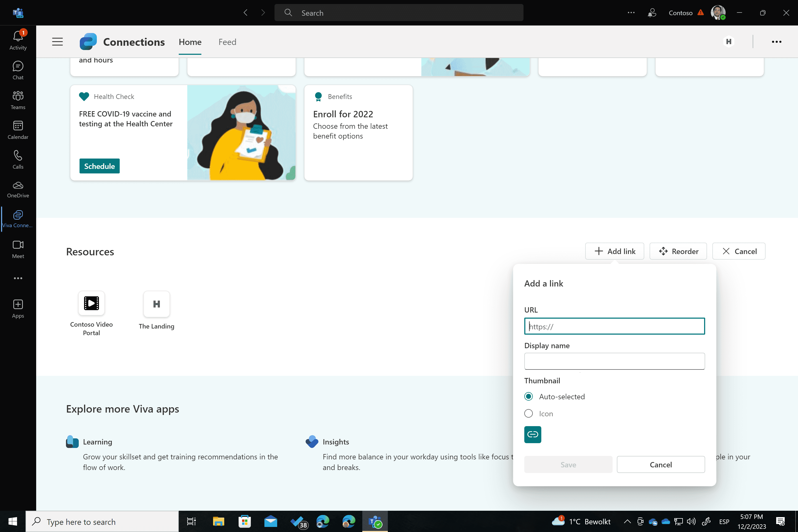
Task: Open Settings and more ellipsis in title bar
Action: [631, 13]
